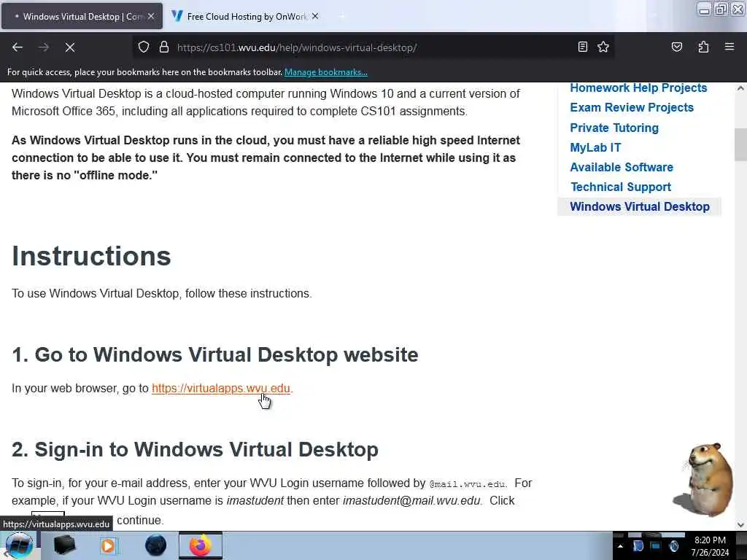Stop loading the page
This screenshot has height=560, width=747.
click(x=70, y=47)
